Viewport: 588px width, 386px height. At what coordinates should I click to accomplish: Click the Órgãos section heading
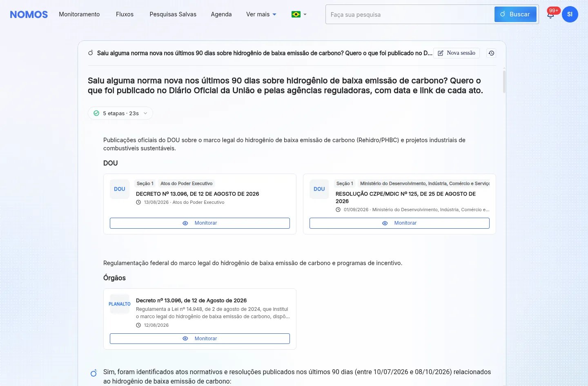(114, 278)
